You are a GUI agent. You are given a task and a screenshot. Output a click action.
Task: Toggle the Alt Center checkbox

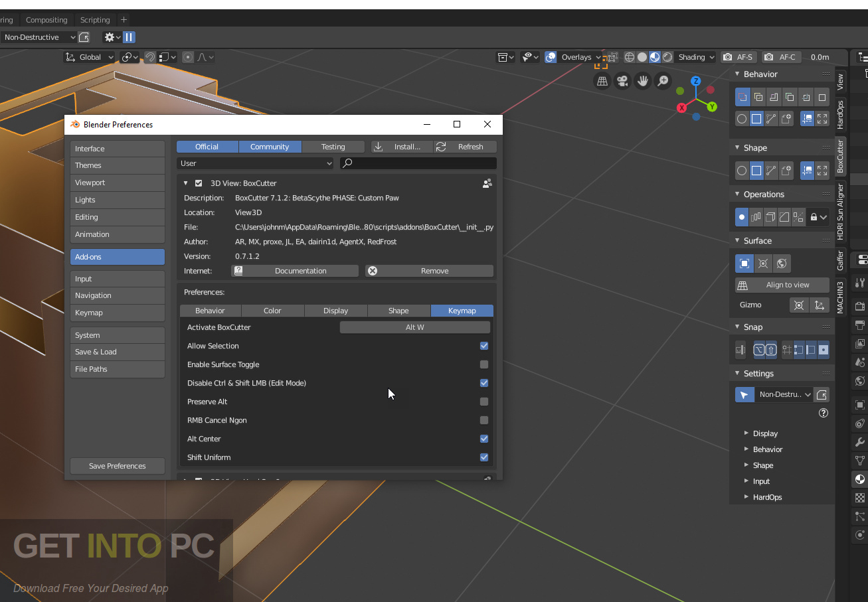pyautogui.click(x=484, y=439)
